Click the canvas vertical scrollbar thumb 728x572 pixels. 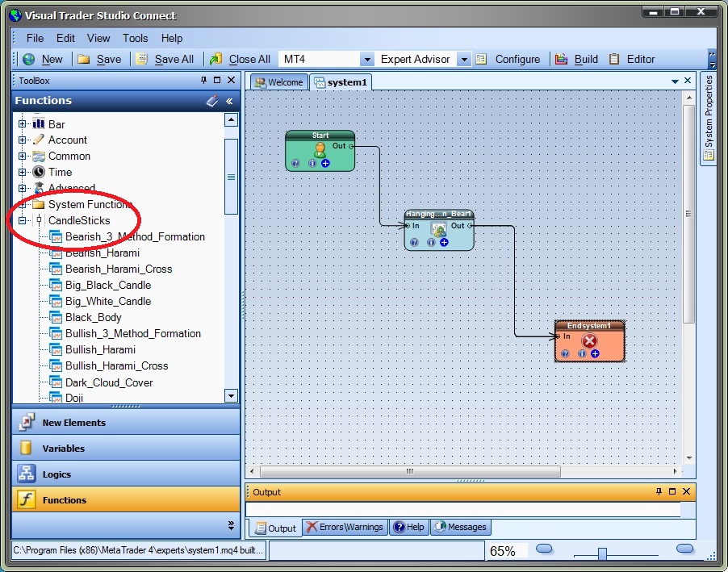(688, 214)
